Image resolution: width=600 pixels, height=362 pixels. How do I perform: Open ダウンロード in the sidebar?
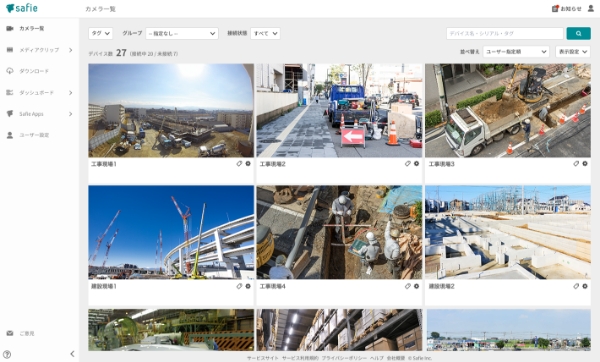[34, 71]
